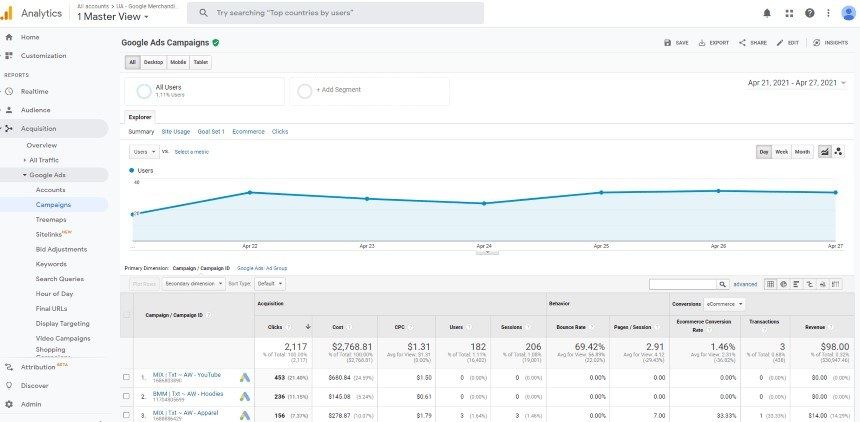Click the Home house icon in sidebar
860x422 pixels.
point(9,37)
